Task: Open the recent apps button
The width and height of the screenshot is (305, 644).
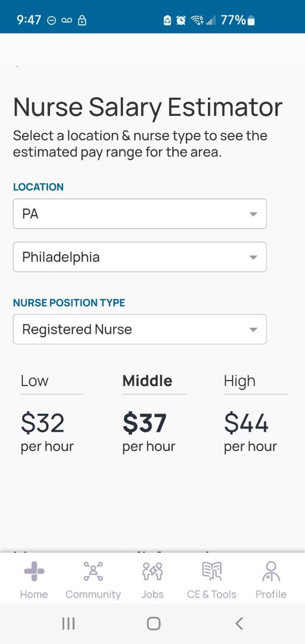Action: (69, 623)
